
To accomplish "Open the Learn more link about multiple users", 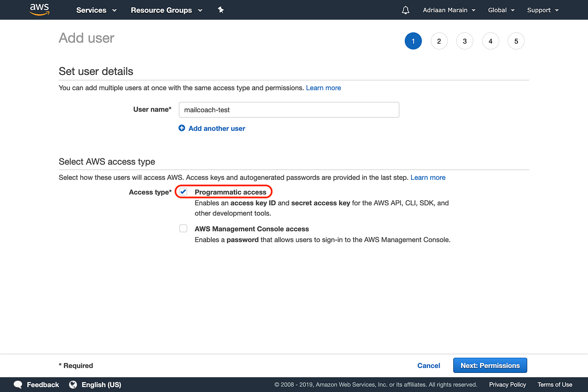I will [x=323, y=88].
